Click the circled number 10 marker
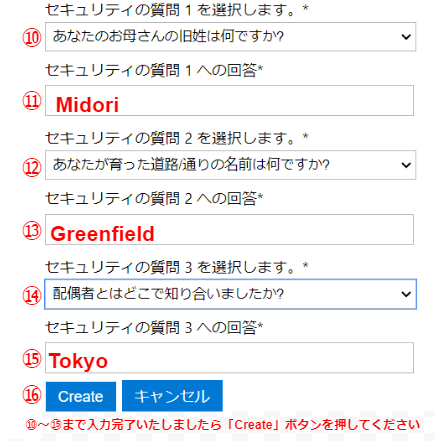Screen dimensions: 435x441 point(32,37)
